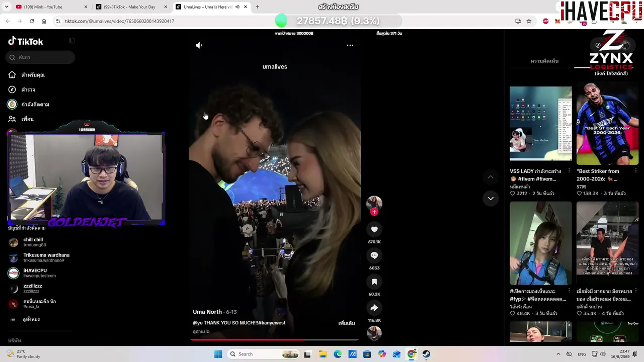
Task: Open the chill chill followed account
Action: click(x=34, y=242)
